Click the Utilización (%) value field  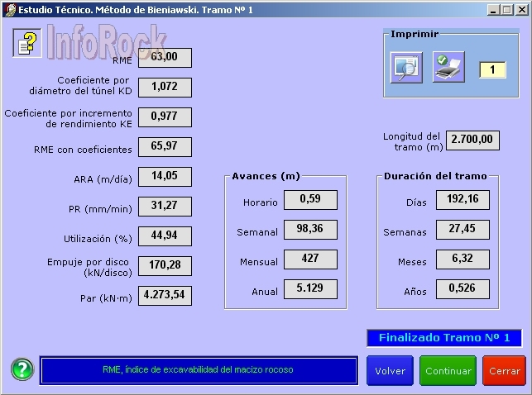tap(165, 236)
